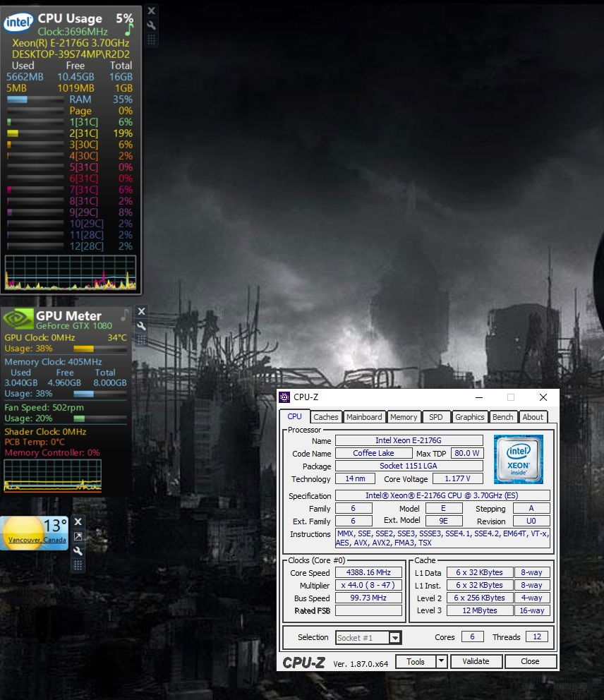
Task: Close the GPU Meter gadget
Action: click(141, 311)
